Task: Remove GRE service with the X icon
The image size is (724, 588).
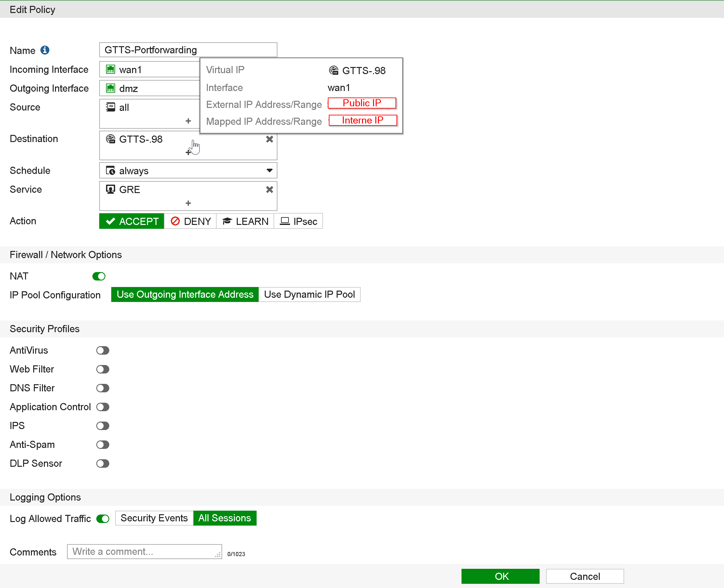Action: tap(269, 190)
